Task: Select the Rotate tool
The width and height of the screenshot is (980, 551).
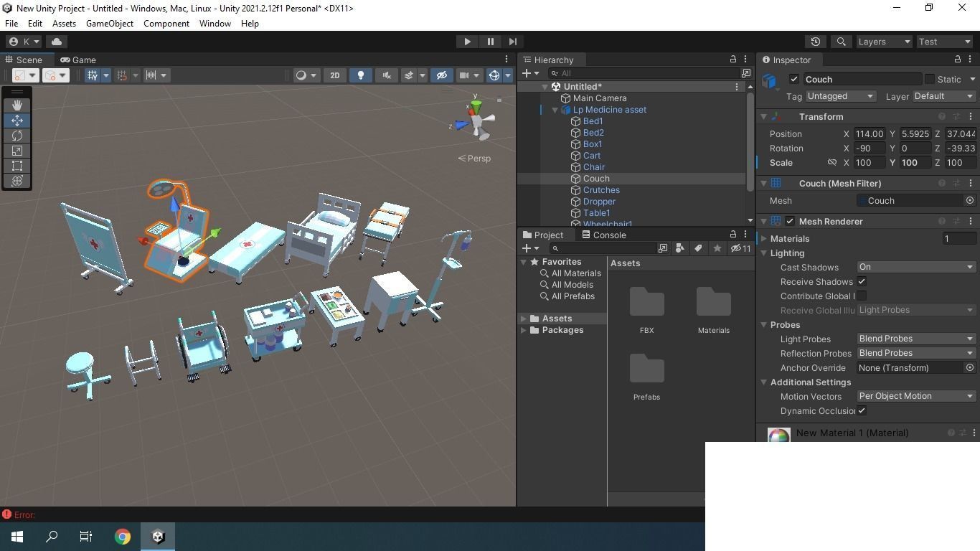Action: pos(17,136)
